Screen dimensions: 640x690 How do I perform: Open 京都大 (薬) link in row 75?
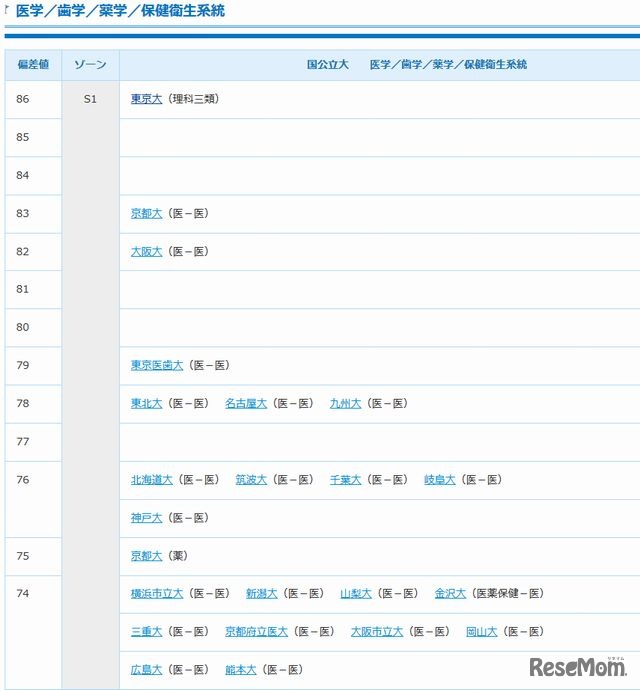click(x=147, y=556)
